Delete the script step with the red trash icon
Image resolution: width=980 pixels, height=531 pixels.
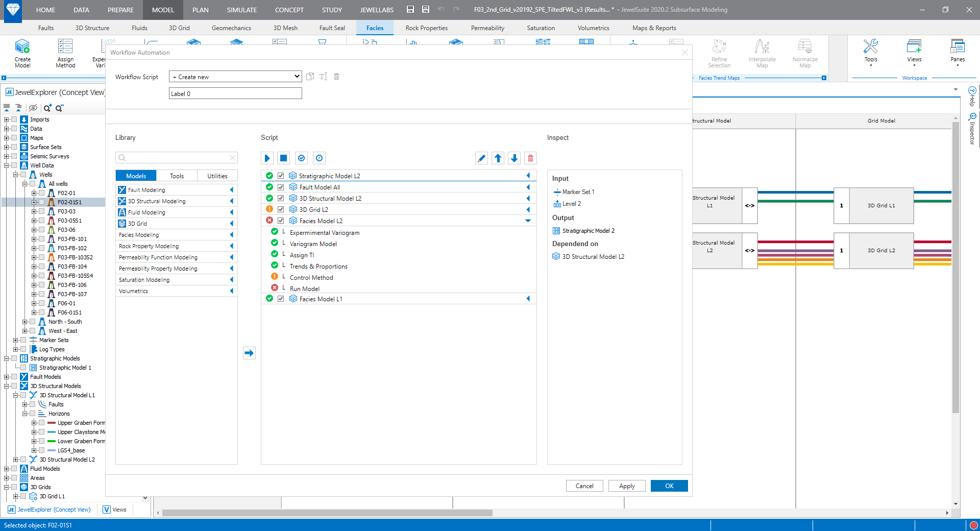(x=531, y=158)
